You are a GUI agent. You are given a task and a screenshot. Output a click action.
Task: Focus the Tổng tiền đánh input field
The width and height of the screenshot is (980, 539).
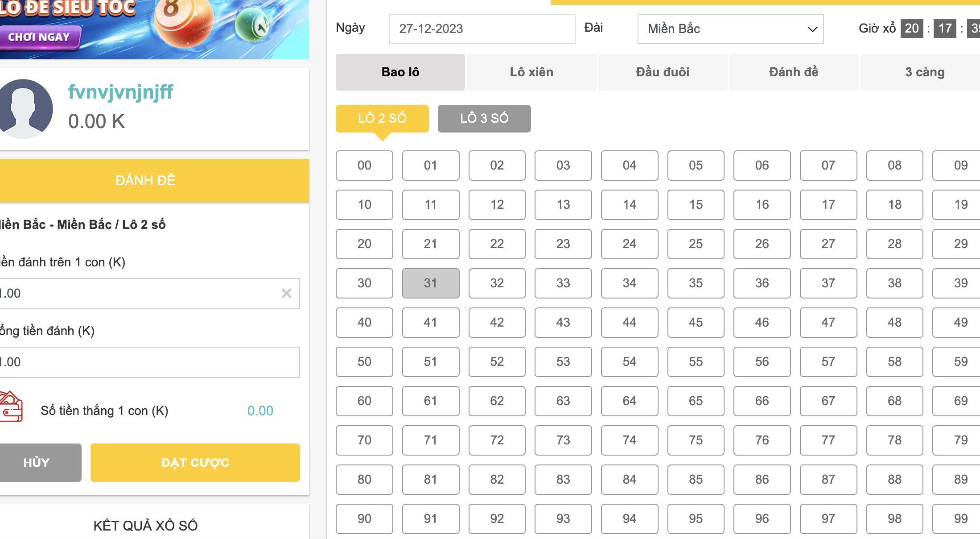pyautogui.click(x=147, y=362)
